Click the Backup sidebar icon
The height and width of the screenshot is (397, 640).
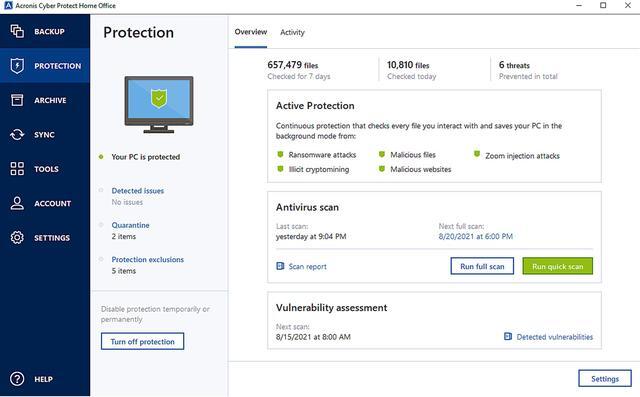[17, 31]
